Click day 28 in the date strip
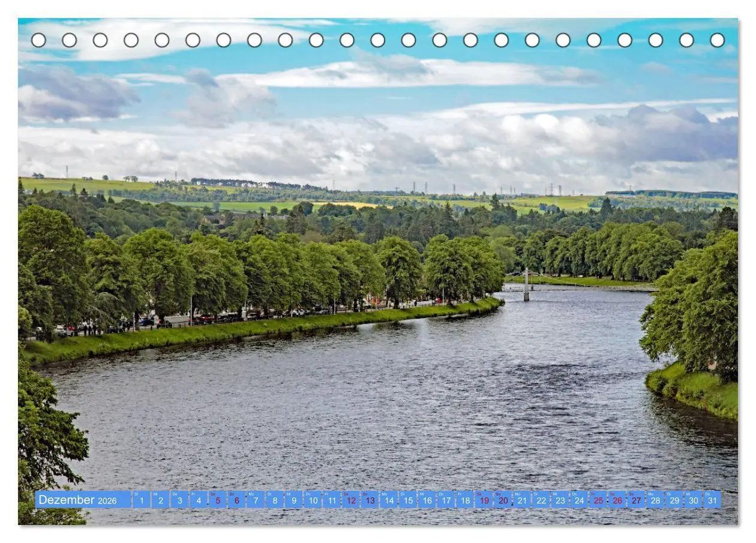Screen dimensions: 756x543 pyautogui.click(x=656, y=500)
